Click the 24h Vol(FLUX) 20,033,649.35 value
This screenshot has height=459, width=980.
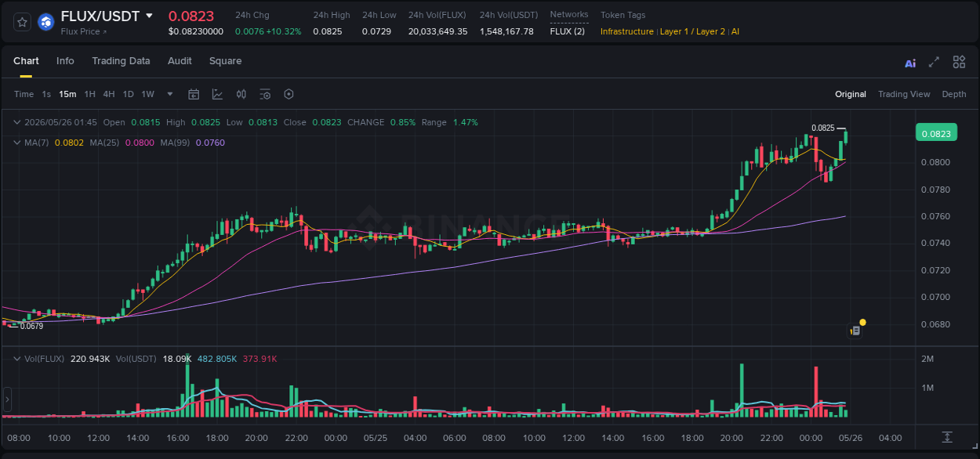click(437, 31)
